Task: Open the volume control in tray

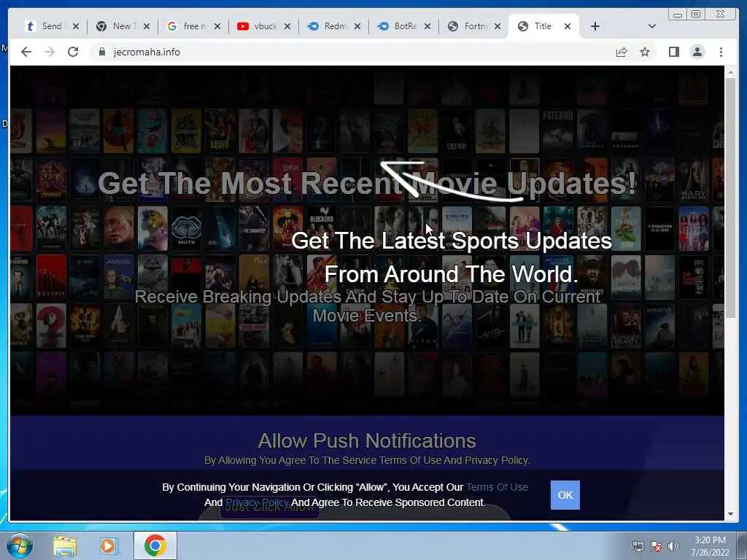Action: (x=673, y=546)
